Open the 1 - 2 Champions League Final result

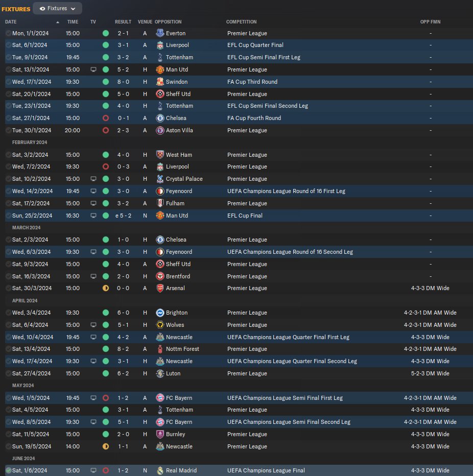(x=123, y=470)
